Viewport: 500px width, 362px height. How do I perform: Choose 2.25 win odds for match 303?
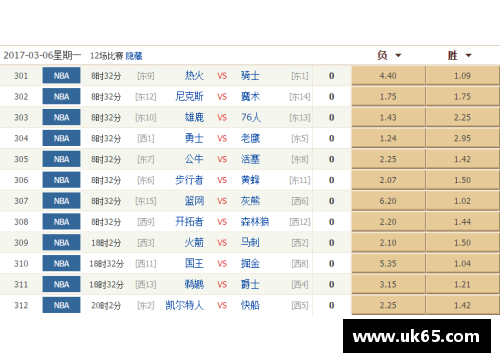click(x=463, y=117)
